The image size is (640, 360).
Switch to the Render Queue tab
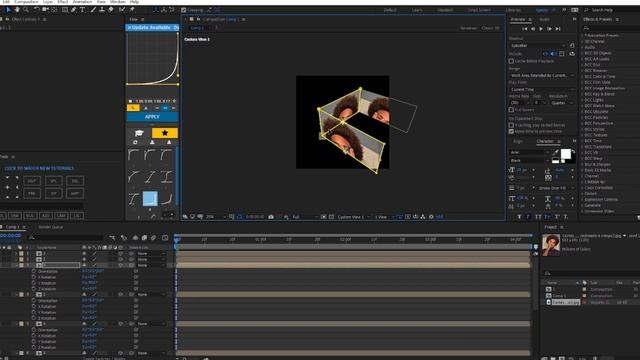(50, 227)
